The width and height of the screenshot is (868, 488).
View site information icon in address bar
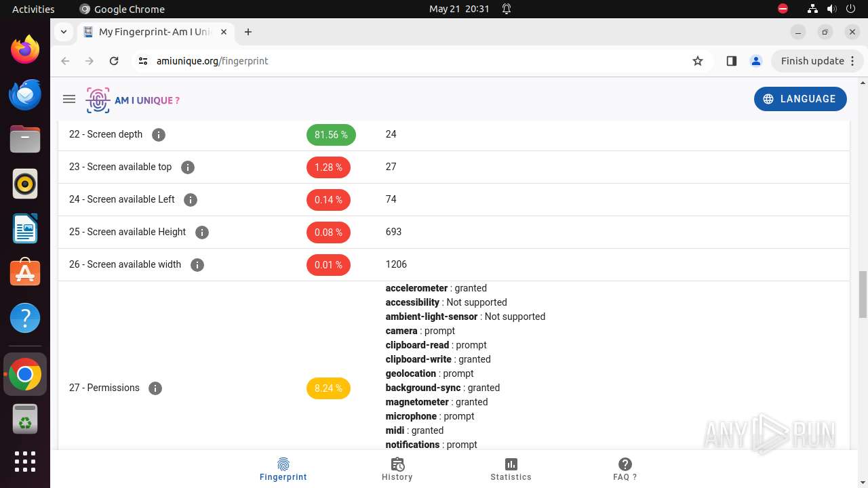coord(142,61)
